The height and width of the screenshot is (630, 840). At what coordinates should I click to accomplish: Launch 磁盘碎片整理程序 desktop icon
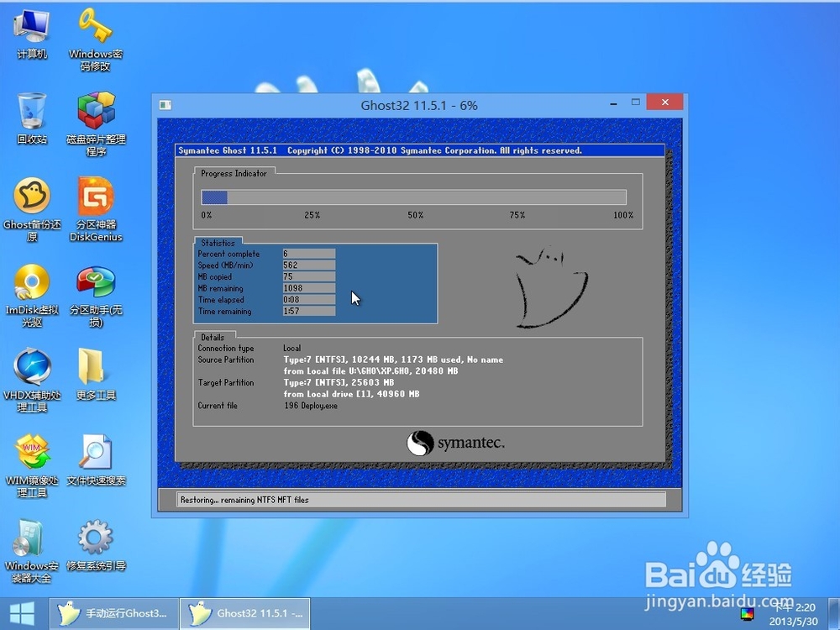point(96,124)
